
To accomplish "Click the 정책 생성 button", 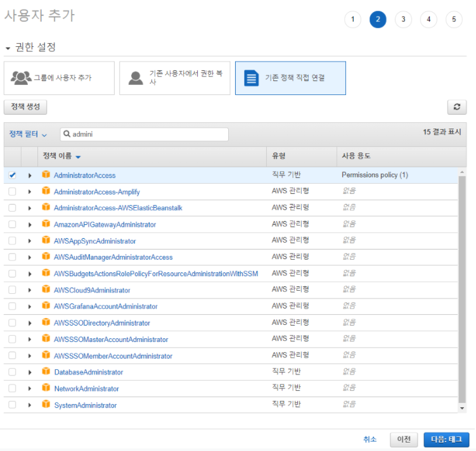I will 25,107.
